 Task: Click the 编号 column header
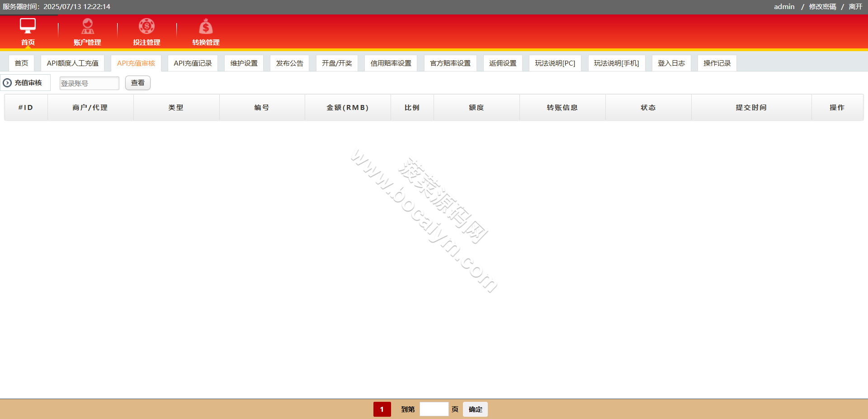pyautogui.click(x=262, y=107)
